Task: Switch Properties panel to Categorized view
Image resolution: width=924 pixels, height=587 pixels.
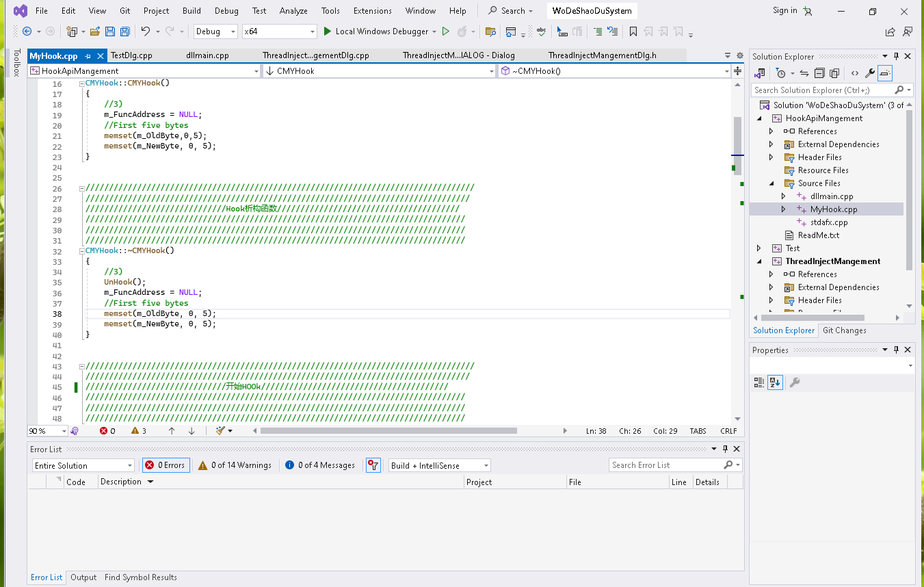Action: pyautogui.click(x=758, y=382)
